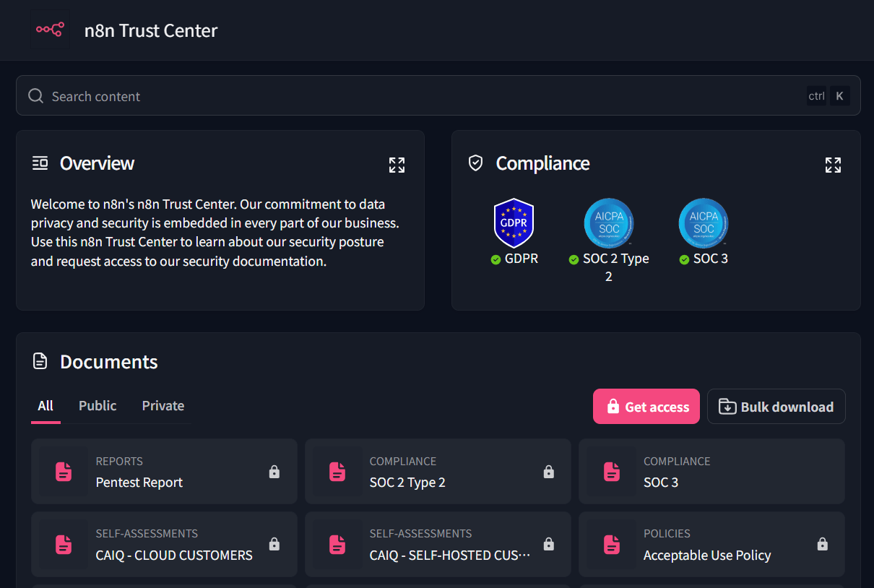Image resolution: width=874 pixels, height=588 pixels.
Task: Open CAIQ - CLOUD CUSTOMERS self-assessment
Action: click(174, 555)
